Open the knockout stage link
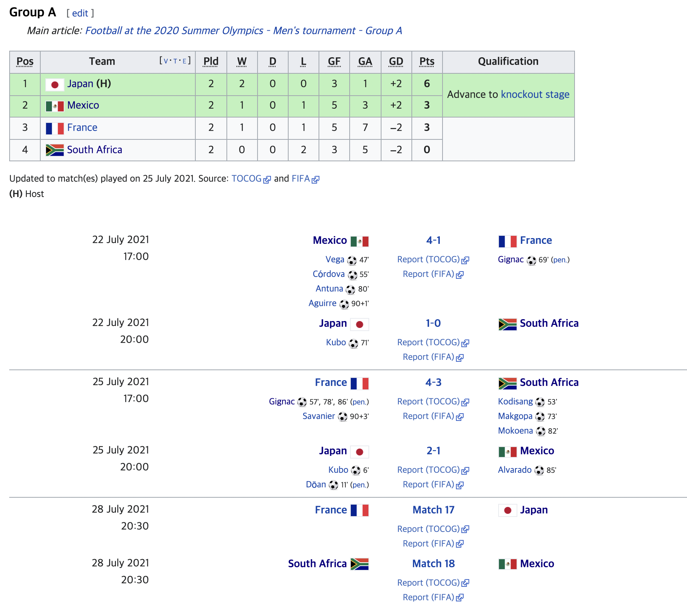 click(x=535, y=94)
